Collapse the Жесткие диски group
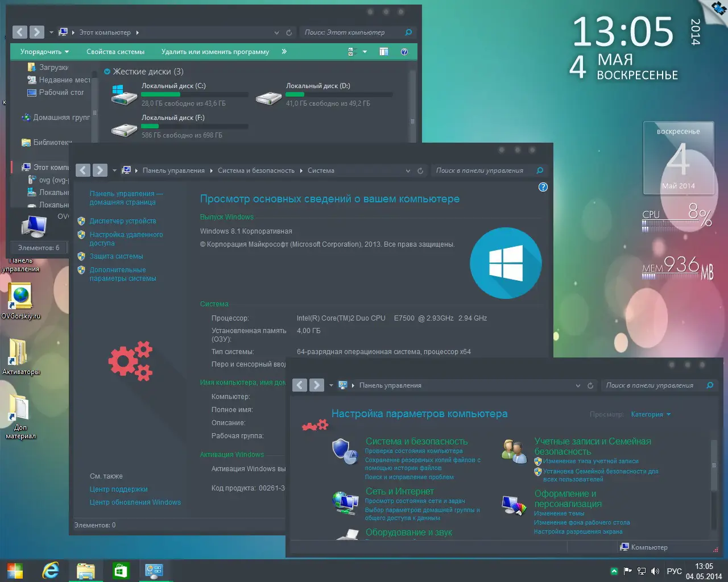This screenshot has height=582, width=728. pyautogui.click(x=107, y=72)
